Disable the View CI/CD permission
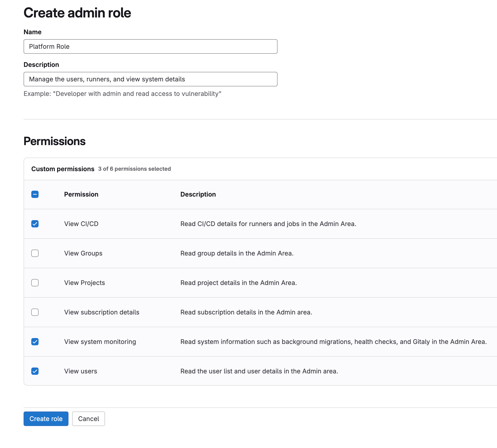Viewport: 497px width, 448px height. [35, 224]
